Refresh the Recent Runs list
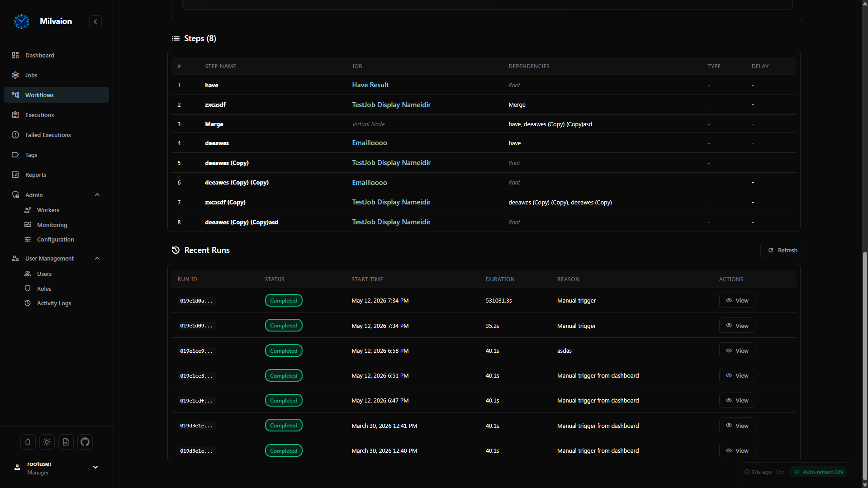This screenshot has width=868, height=488. point(782,250)
